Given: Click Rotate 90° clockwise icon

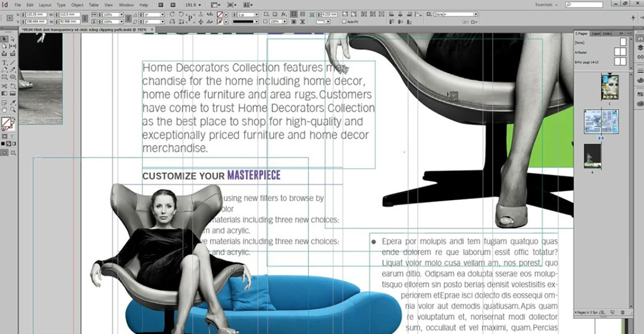Looking at the screenshot, I should (172, 14).
